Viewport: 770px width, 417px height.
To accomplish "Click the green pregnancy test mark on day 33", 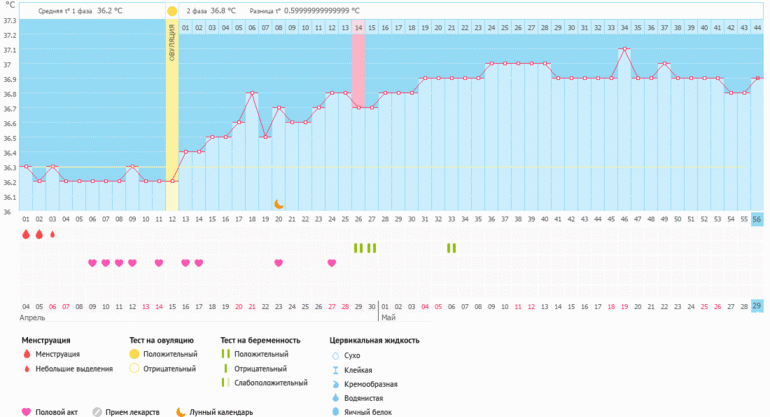I will coord(451,248).
